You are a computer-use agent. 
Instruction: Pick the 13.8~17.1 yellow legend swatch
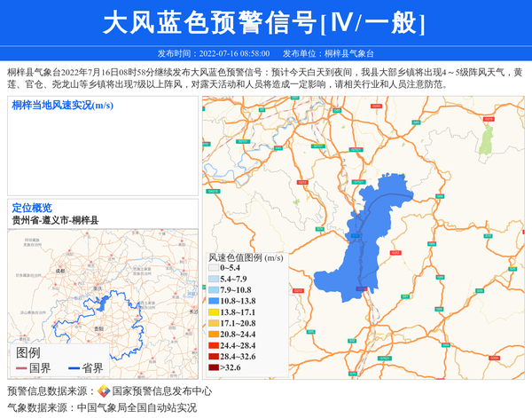[x=214, y=312]
